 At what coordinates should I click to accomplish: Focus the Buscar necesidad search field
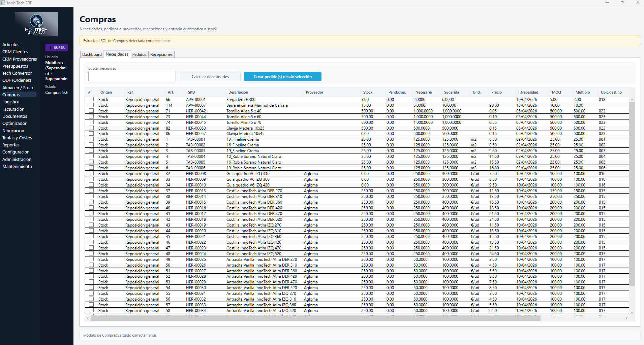point(132,76)
